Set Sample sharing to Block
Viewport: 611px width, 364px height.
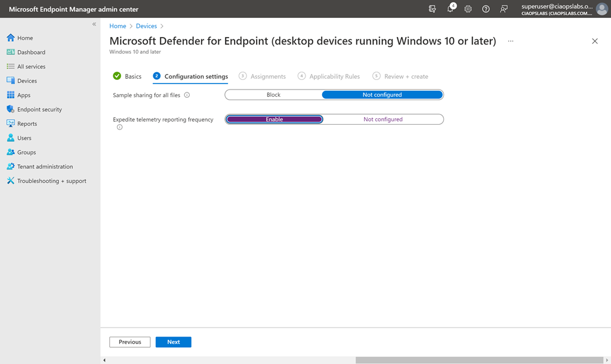tap(273, 95)
